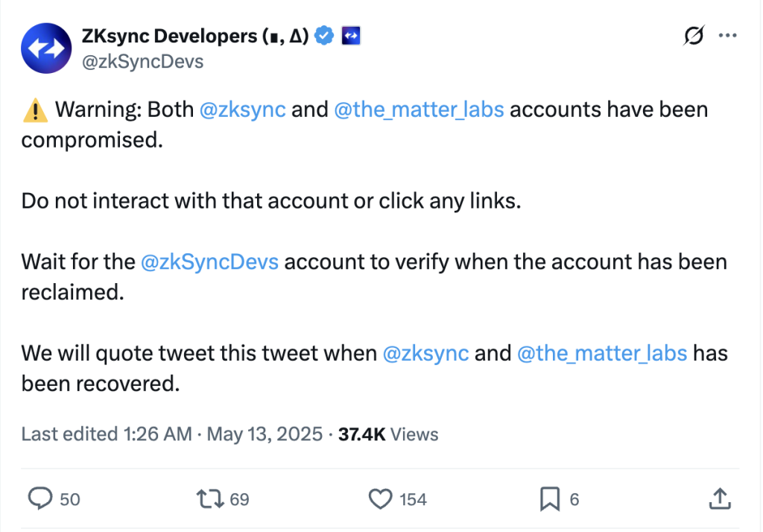Like the tweet with the heart icon
Image resolution: width=763 pixels, height=532 pixels.
[x=381, y=498]
